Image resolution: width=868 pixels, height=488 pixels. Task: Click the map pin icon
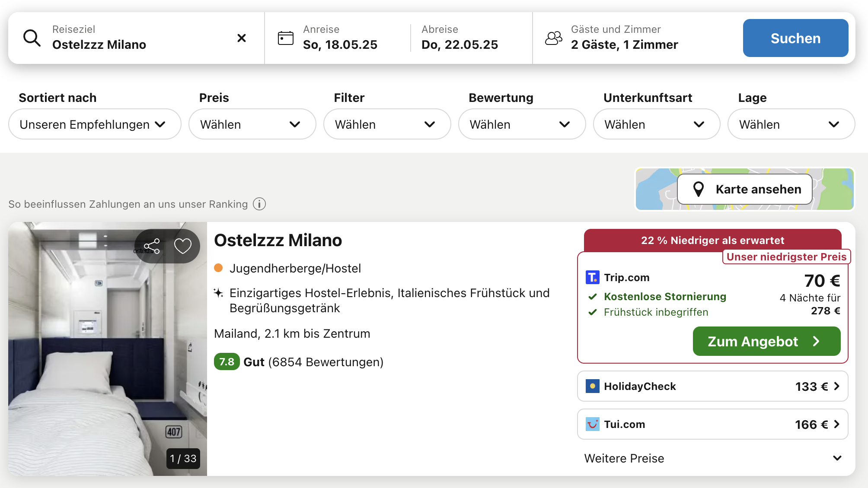[699, 189]
